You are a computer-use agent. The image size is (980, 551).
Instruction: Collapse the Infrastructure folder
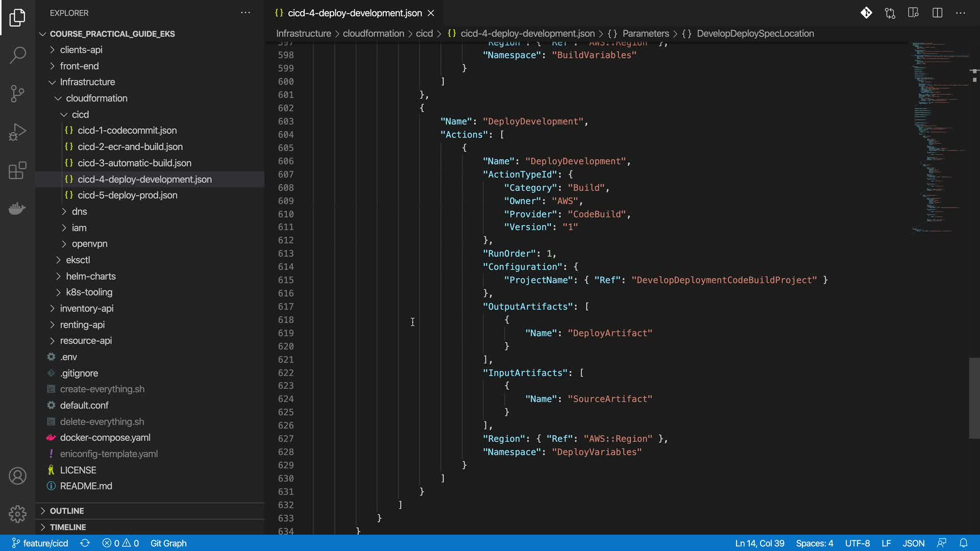coord(87,82)
